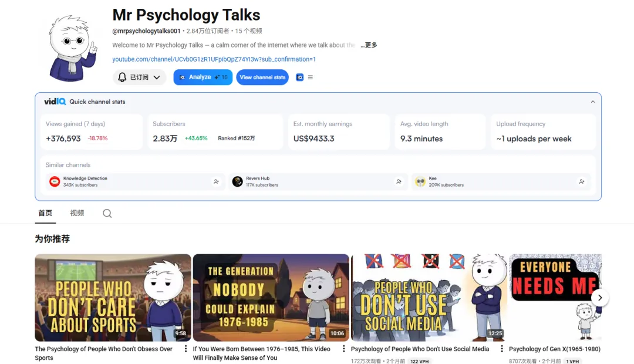Click the Ranked #152万 text
The image size is (634, 364).
point(237,139)
